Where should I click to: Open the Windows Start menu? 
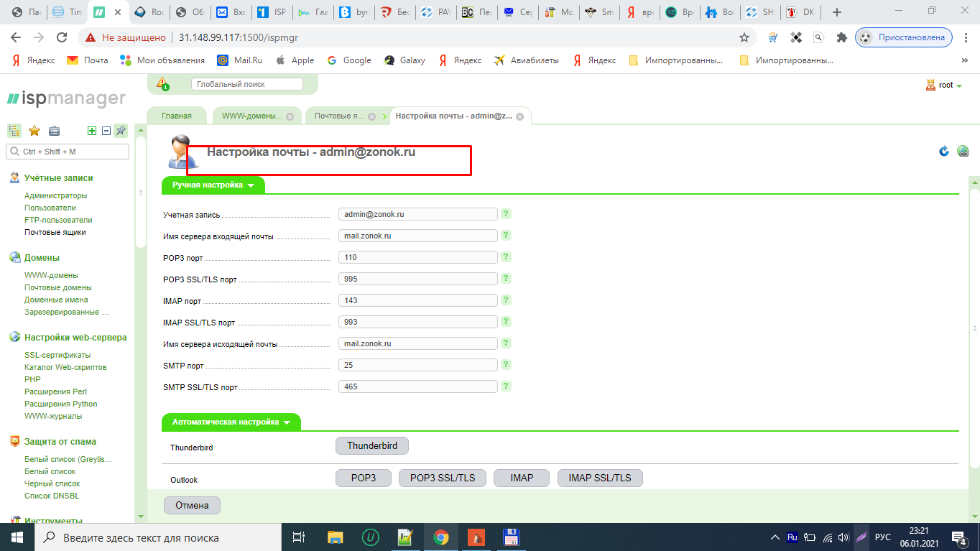17,537
